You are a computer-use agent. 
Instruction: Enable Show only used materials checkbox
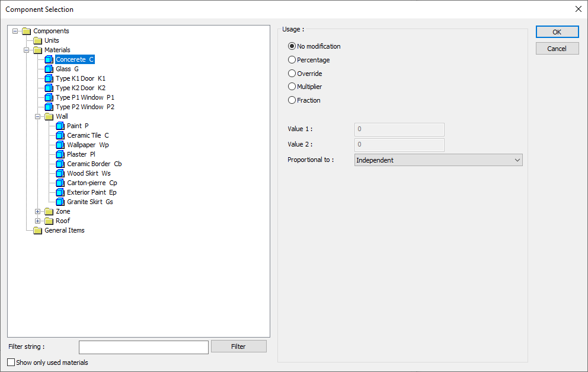pyautogui.click(x=11, y=363)
